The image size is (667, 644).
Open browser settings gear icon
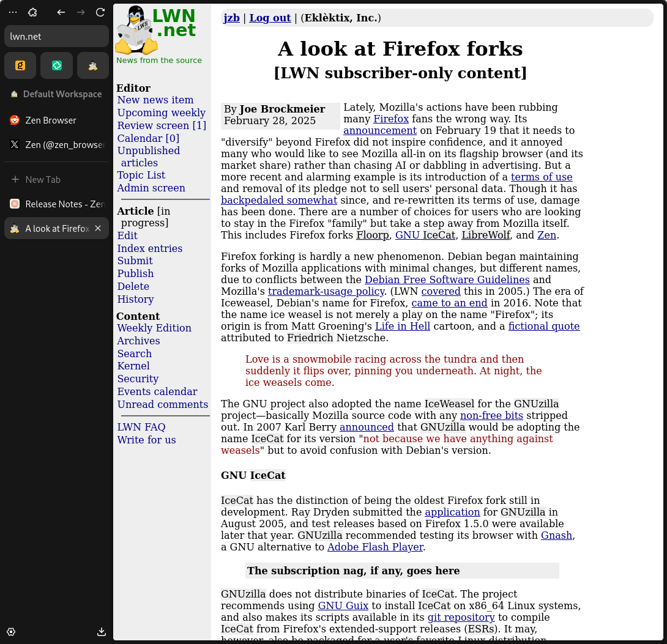11,632
